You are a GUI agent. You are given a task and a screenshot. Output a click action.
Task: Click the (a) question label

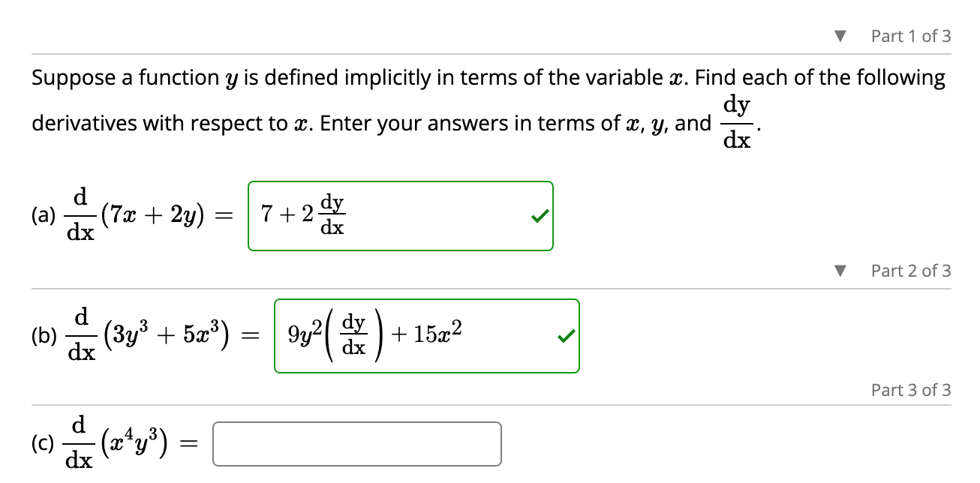point(43,215)
